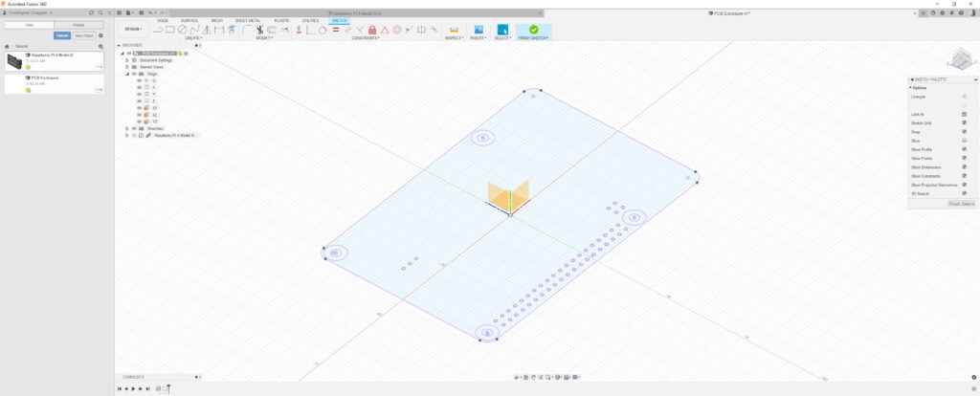The height and width of the screenshot is (396, 980).
Task: Hide the XY plane visibility eye
Action: pyautogui.click(x=140, y=108)
